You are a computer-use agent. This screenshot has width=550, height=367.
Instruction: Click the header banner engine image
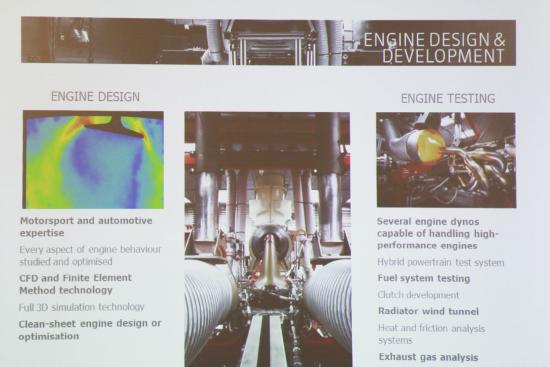(268, 41)
